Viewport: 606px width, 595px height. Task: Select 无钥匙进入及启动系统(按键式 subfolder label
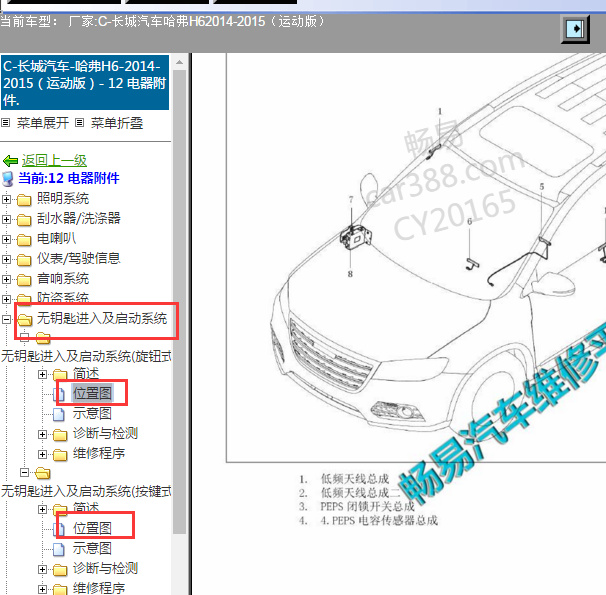pyautogui.click(x=86, y=491)
